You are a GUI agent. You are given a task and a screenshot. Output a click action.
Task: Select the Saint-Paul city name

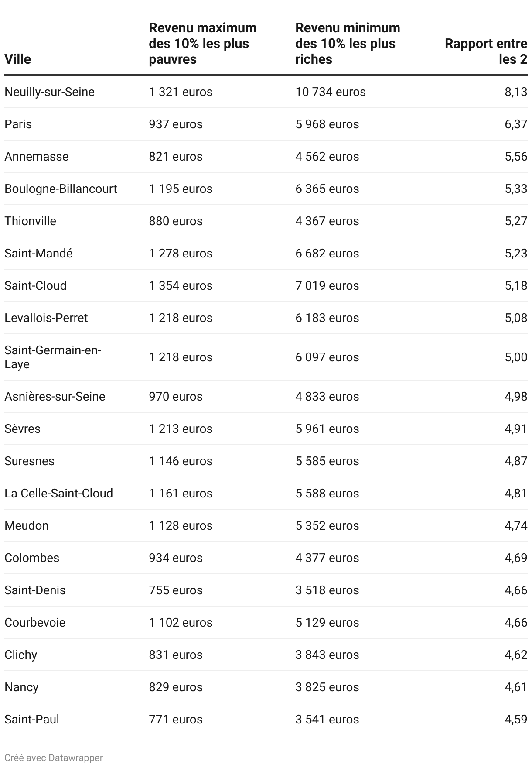(32, 720)
